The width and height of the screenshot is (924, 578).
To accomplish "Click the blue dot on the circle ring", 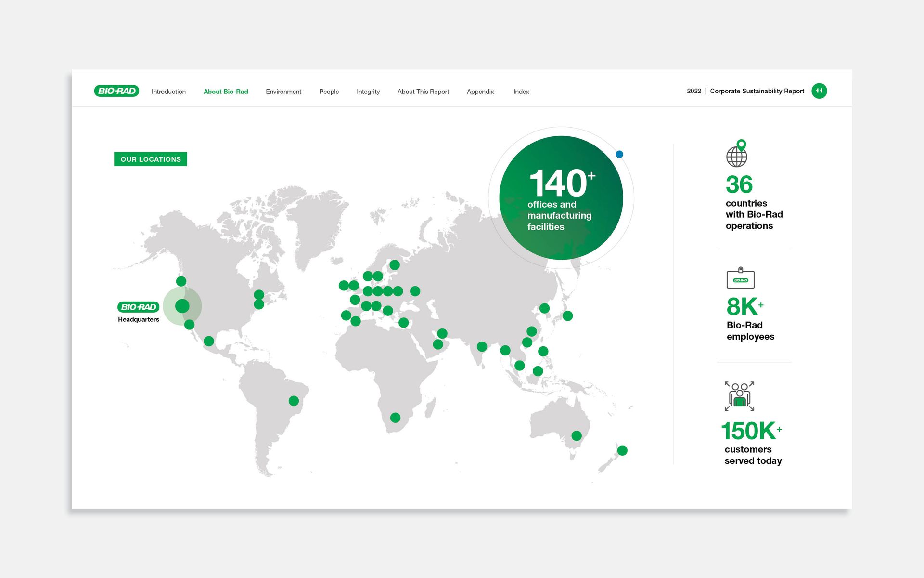I will click(619, 154).
